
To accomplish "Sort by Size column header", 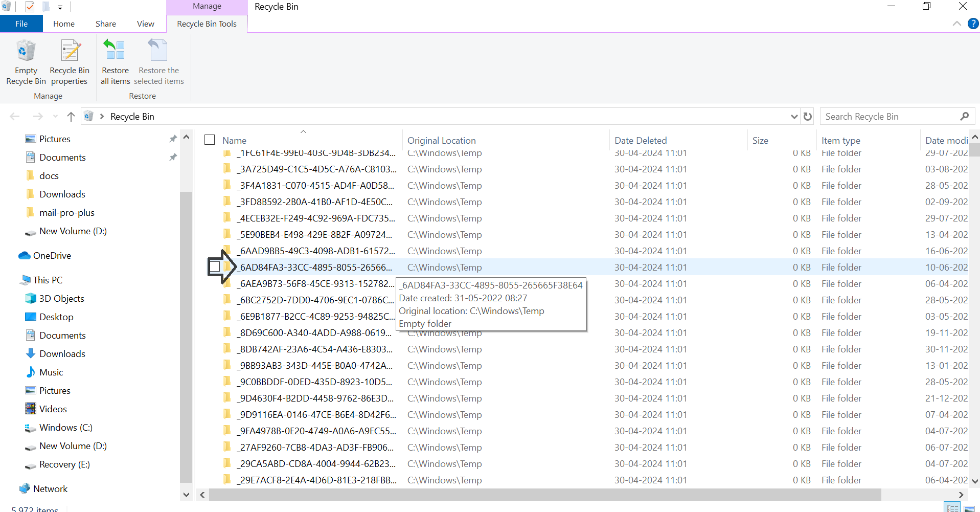I will click(782, 140).
